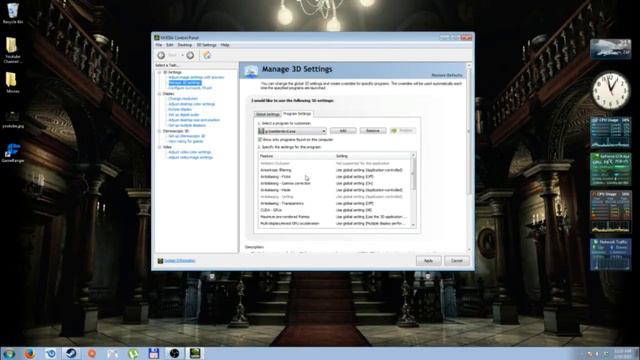The width and height of the screenshot is (640, 360).
Task: Click the green uTorrent taskbar icon
Action: [x=133, y=353]
